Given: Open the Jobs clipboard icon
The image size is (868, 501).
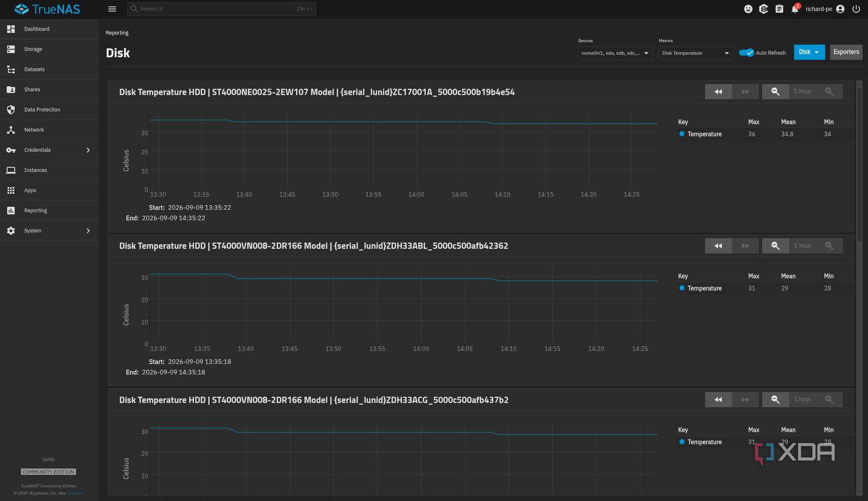Looking at the screenshot, I should 779,9.
